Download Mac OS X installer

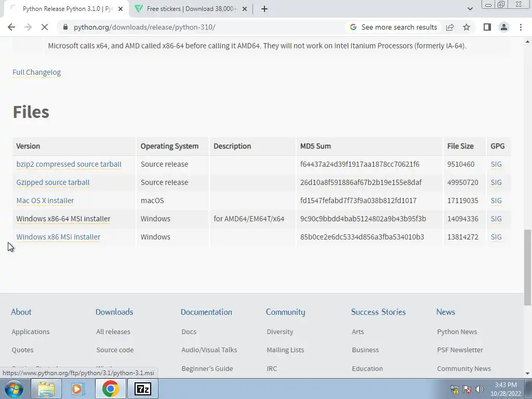[x=45, y=201]
